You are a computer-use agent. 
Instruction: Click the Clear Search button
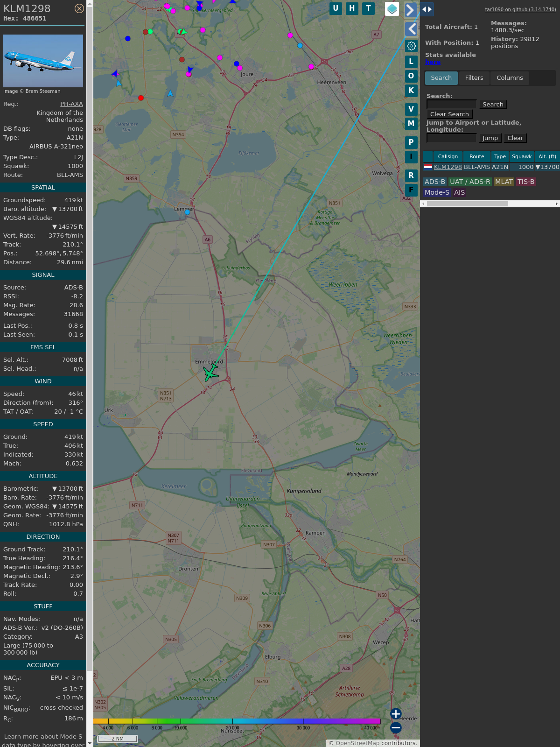449,114
